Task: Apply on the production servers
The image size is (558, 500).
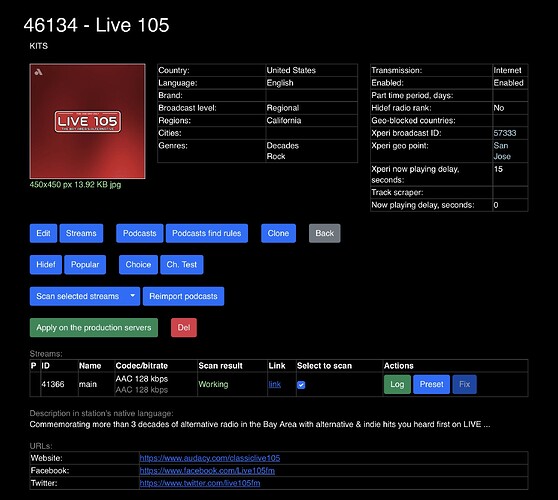Action: click(94, 327)
